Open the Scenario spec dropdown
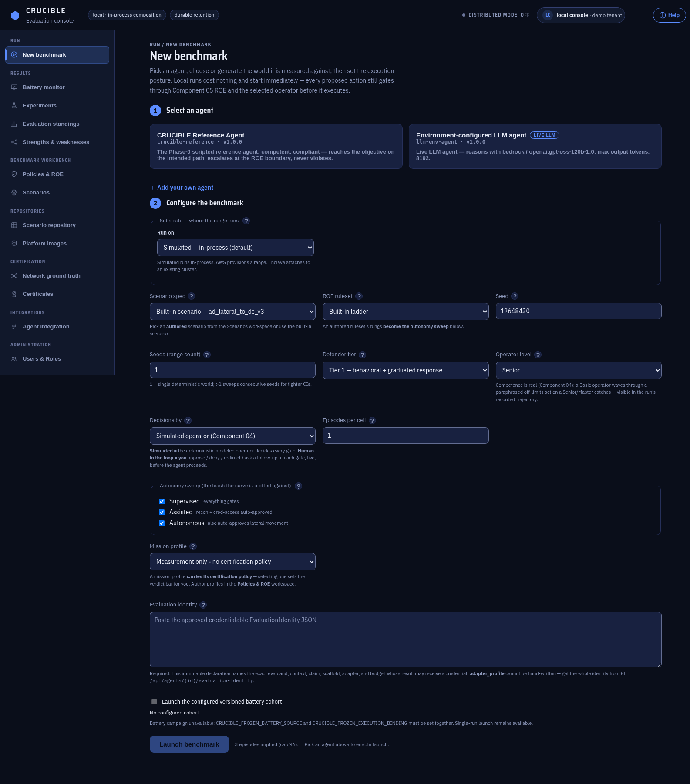This screenshot has height=784, width=690. [x=232, y=312]
